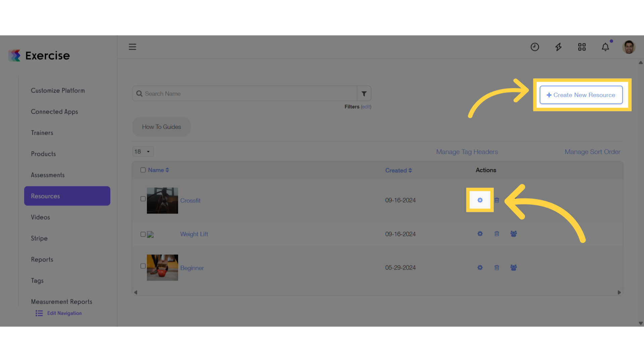Image resolution: width=644 pixels, height=362 pixels.
Task: Check the Weight Lift row checkbox
Action: 143,234
